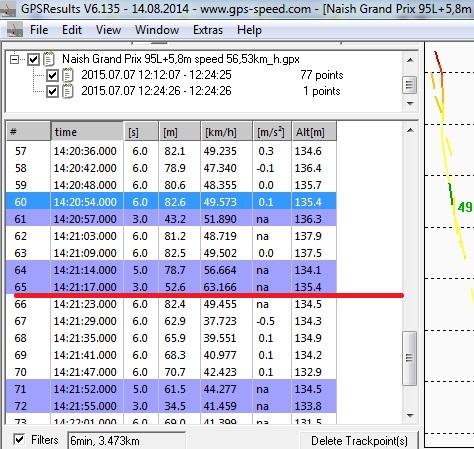The width and height of the screenshot is (474, 449).
Task: Click speed 56.664 in row 64
Action: 220,270
